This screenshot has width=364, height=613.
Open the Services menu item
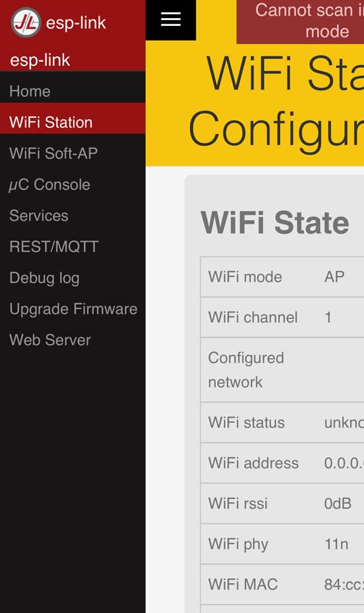pyautogui.click(x=72, y=216)
